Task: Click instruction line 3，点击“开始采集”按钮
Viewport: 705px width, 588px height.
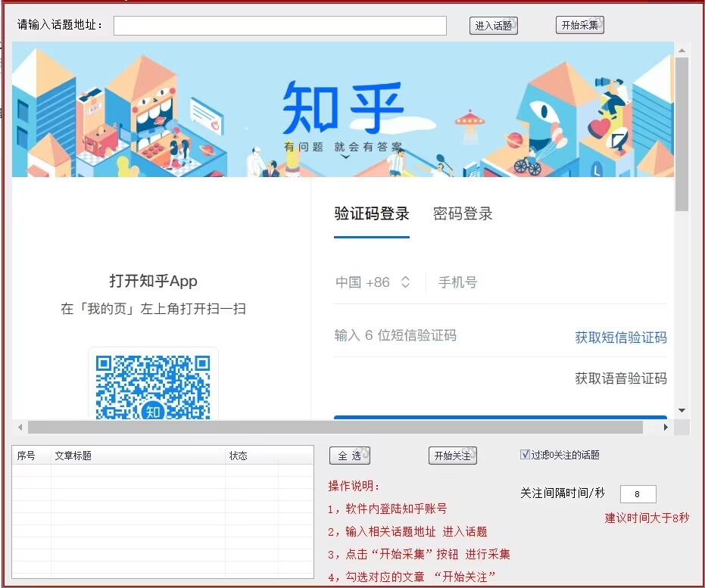Action: 419,554
